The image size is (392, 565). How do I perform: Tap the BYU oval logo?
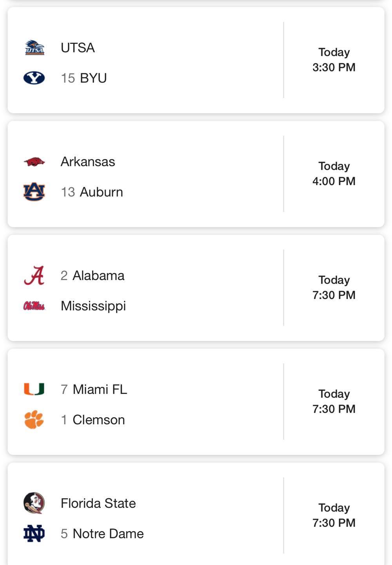coord(34,78)
